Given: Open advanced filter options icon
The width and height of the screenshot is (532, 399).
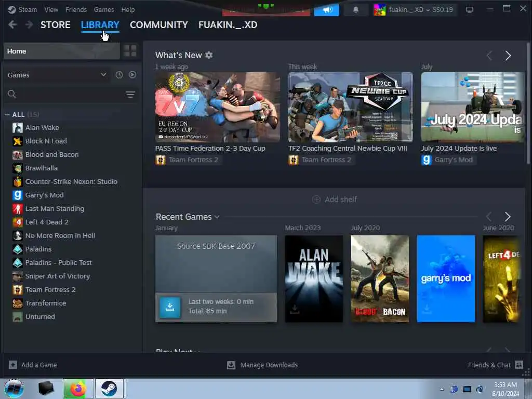Looking at the screenshot, I should point(130,95).
